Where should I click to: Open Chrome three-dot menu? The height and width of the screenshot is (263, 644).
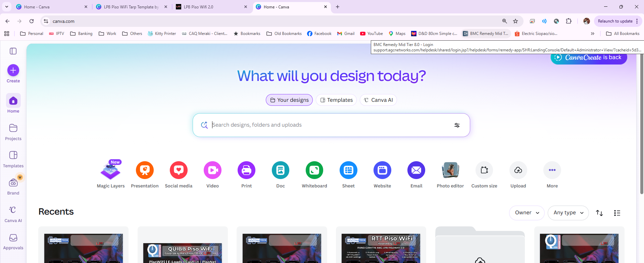point(637,21)
